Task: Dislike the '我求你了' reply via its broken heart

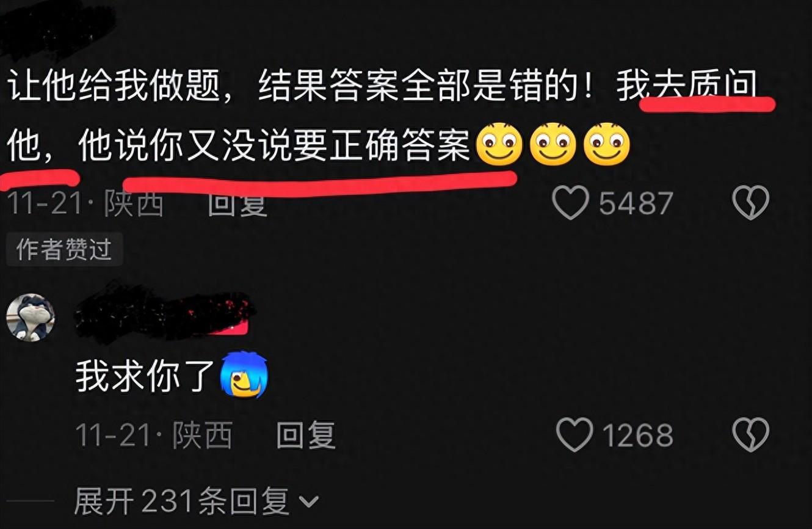Action: (x=750, y=435)
